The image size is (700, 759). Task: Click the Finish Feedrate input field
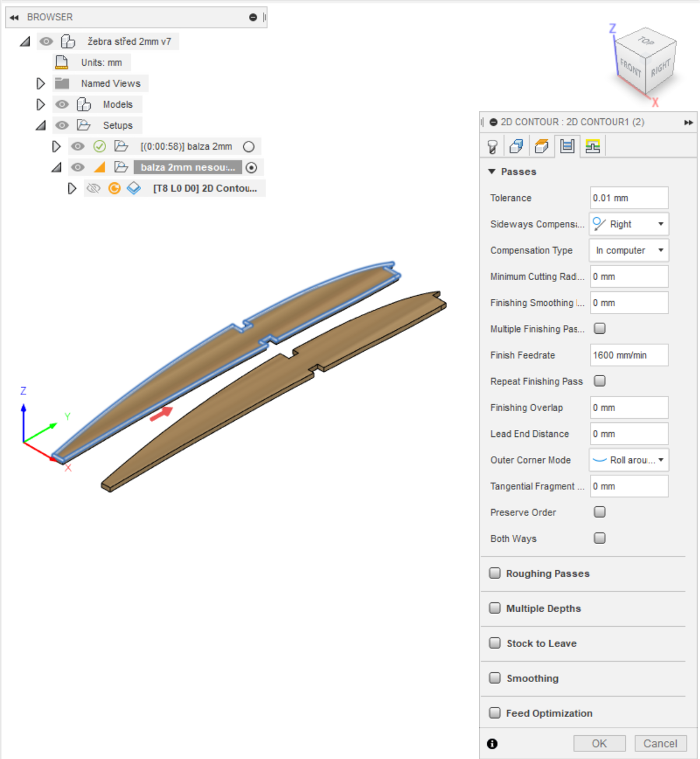pos(629,355)
